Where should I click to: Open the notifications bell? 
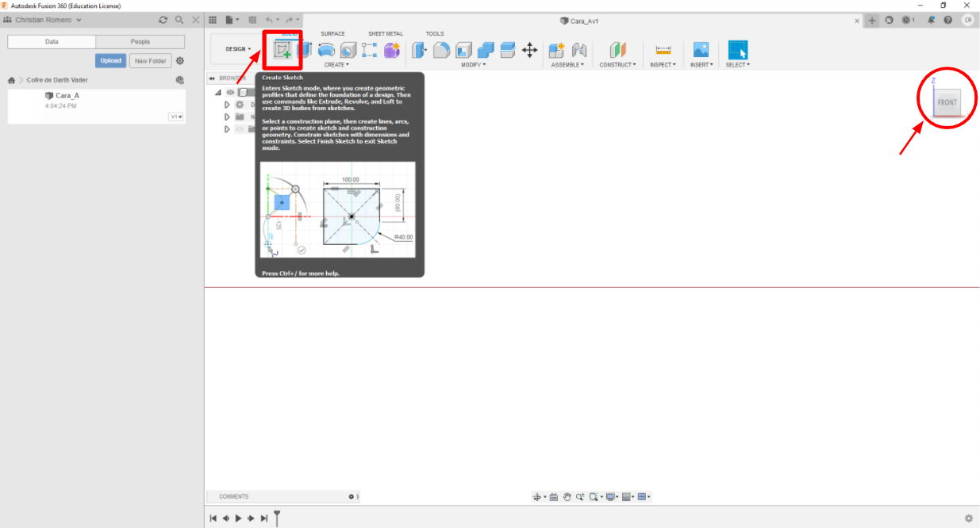(931, 21)
